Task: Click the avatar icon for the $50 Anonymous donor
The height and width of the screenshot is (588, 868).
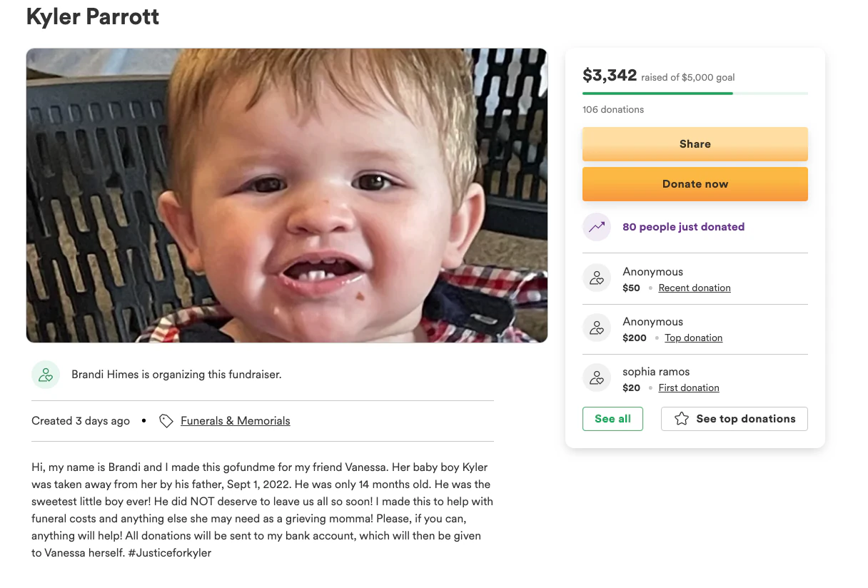Action: click(x=597, y=278)
